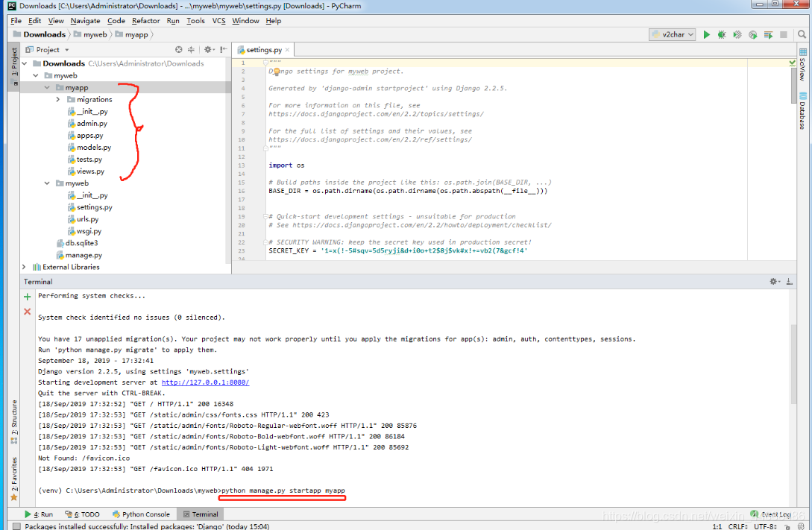Open the Navigate menu
This screenshot has width=812, height=530.
pos(86,21)
